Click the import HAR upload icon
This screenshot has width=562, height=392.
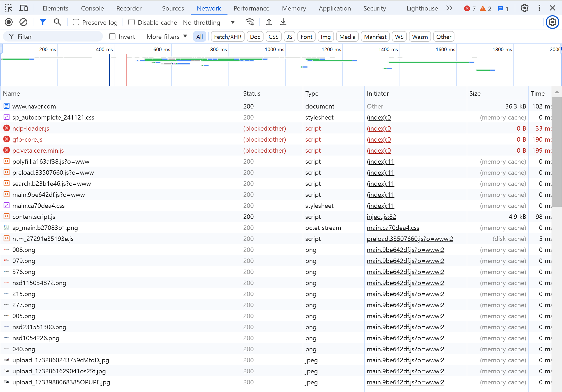click(x=269, y=22)
